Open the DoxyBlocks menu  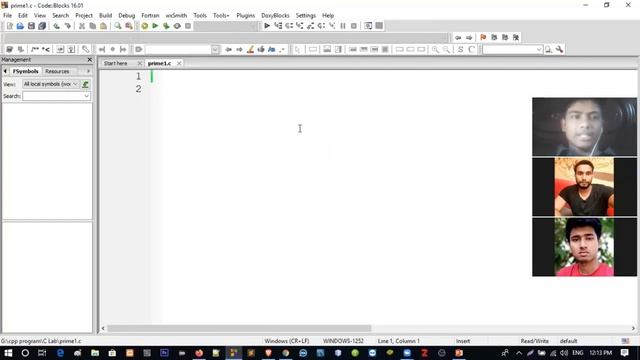coord(275,16)
